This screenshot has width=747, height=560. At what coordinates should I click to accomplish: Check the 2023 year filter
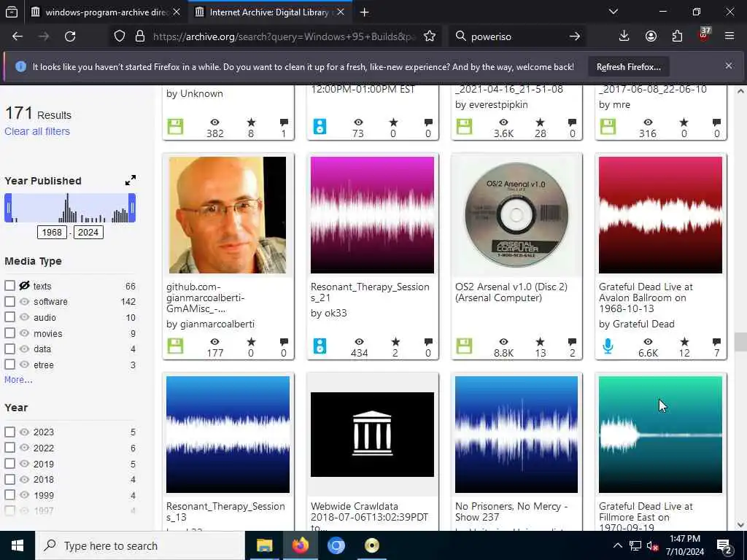point(9,432)
